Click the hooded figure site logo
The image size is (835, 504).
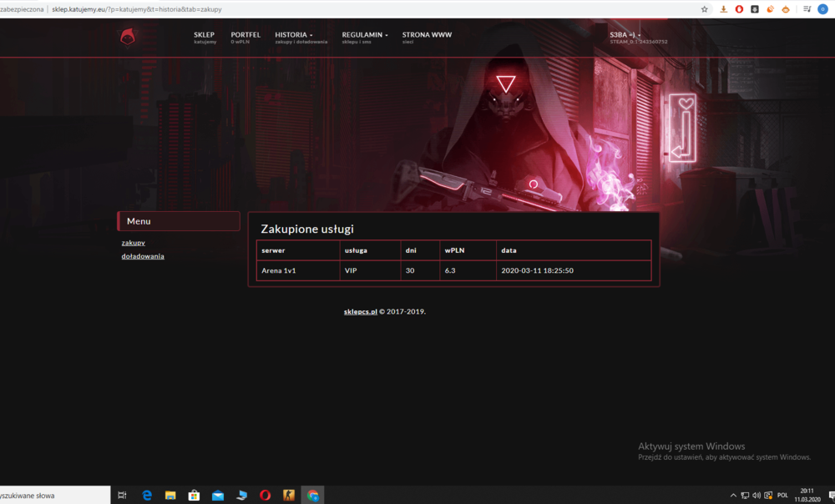128,38
